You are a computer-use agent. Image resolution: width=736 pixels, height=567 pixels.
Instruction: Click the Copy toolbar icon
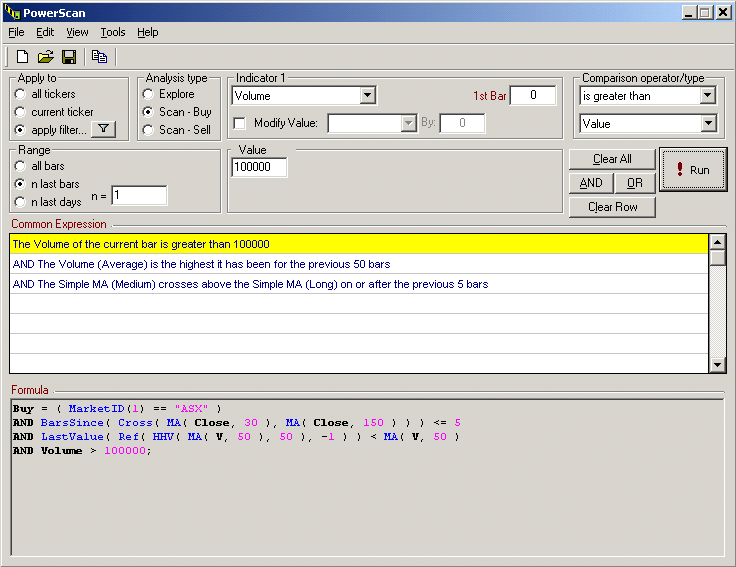(99, 57)
